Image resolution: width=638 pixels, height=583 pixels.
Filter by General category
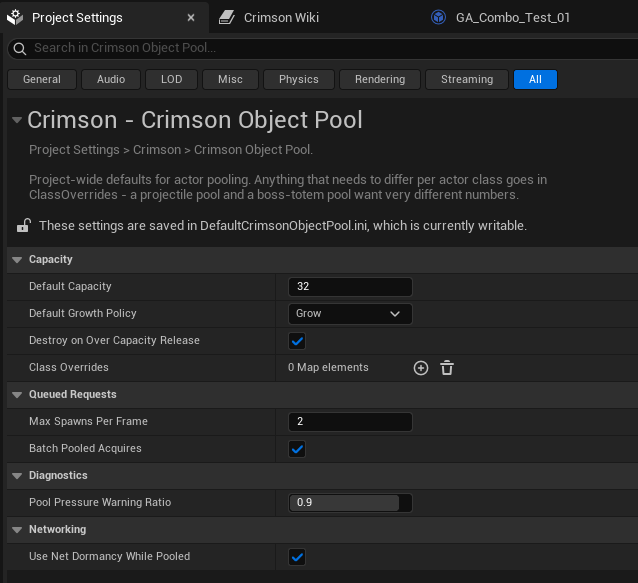point(42,79)
